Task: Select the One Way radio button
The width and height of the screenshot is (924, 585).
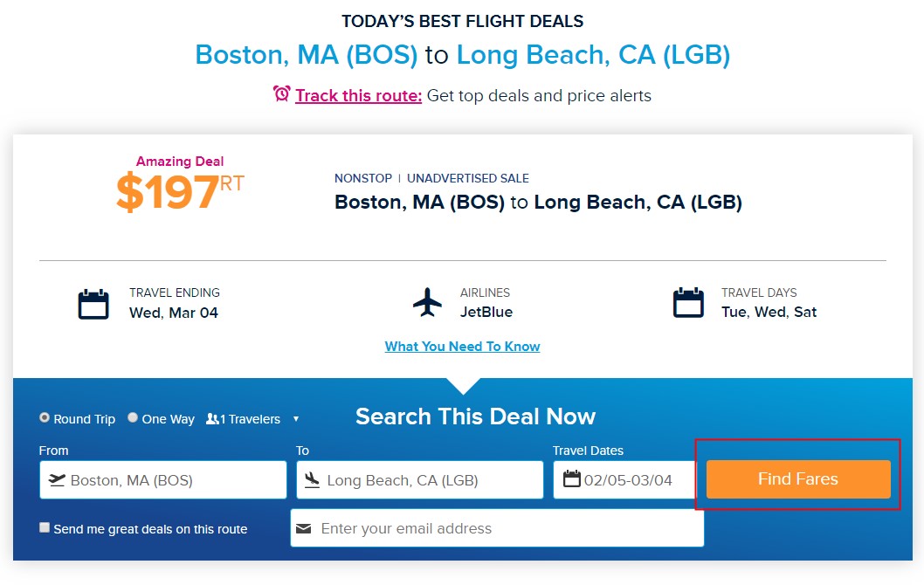Action: [x=133, y=417]
